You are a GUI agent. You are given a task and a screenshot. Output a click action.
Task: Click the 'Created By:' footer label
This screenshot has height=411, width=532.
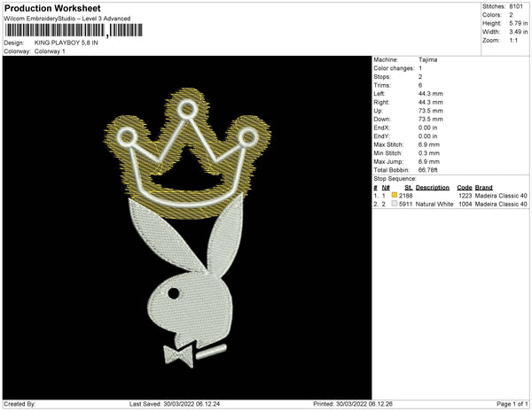[20, 404]
